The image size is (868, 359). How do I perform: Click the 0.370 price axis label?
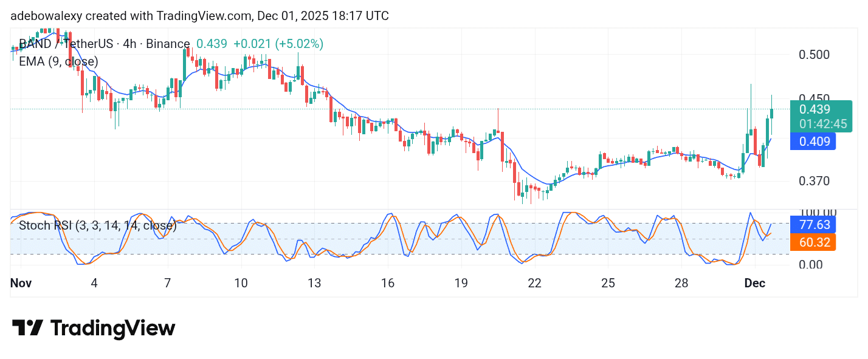point(815,181)
